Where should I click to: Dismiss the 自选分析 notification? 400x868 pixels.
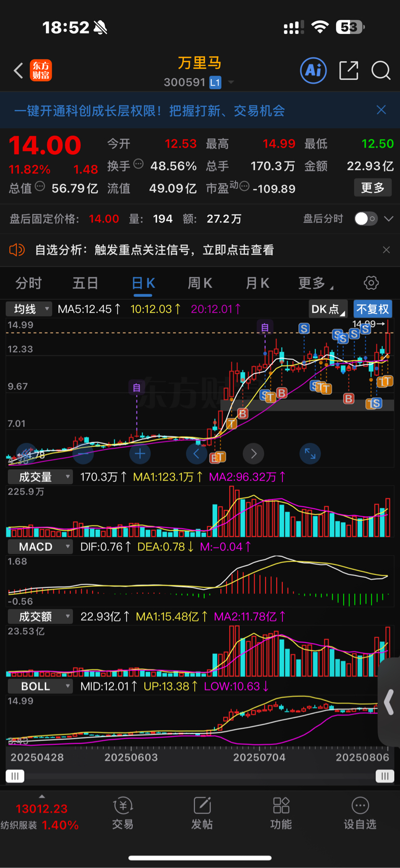(x=386, y=250)
